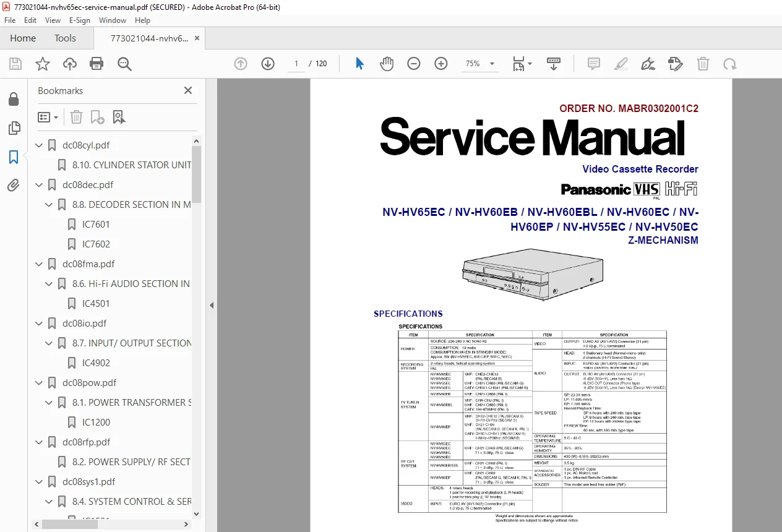
Task: Open the E-Sign menu
Action: click(x=80, y=20)
